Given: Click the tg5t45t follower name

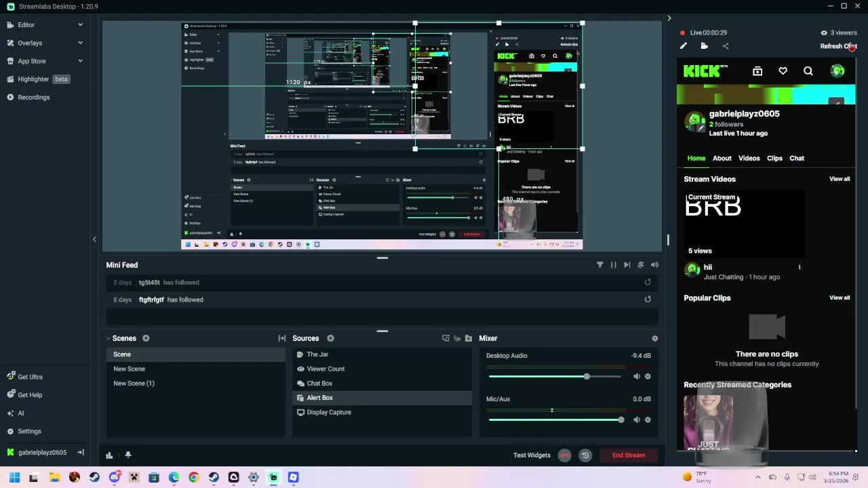Looking at the screenshot, I should coord(149,283).
